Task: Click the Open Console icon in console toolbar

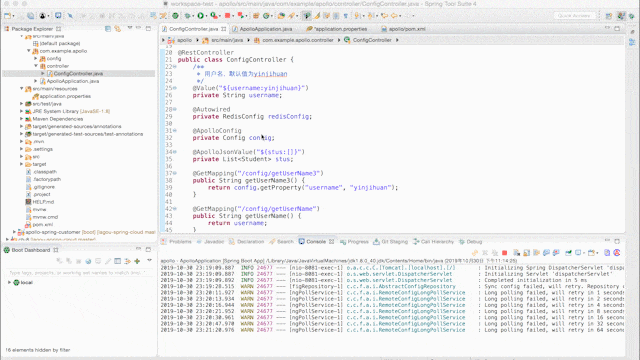Action: [592, 253]
